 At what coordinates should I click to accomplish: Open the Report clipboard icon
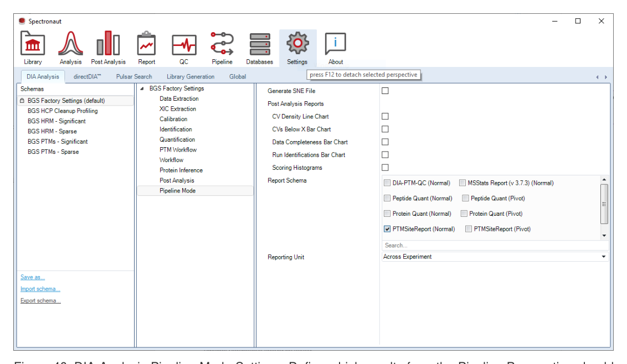146,44
